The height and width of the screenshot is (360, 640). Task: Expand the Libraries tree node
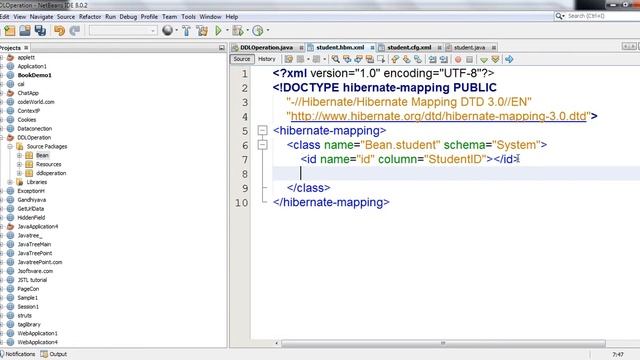[10, 182]
